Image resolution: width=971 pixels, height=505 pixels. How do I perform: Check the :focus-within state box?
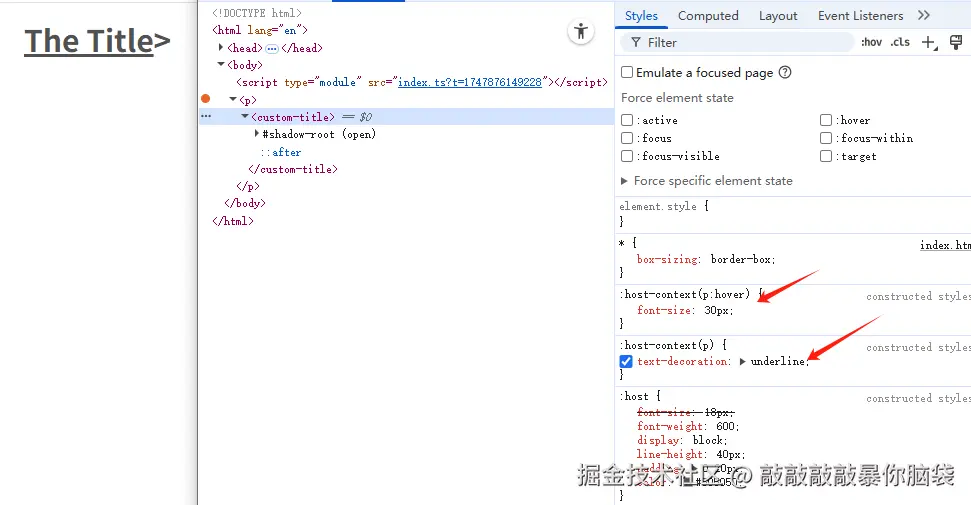(x=825, y=138)
